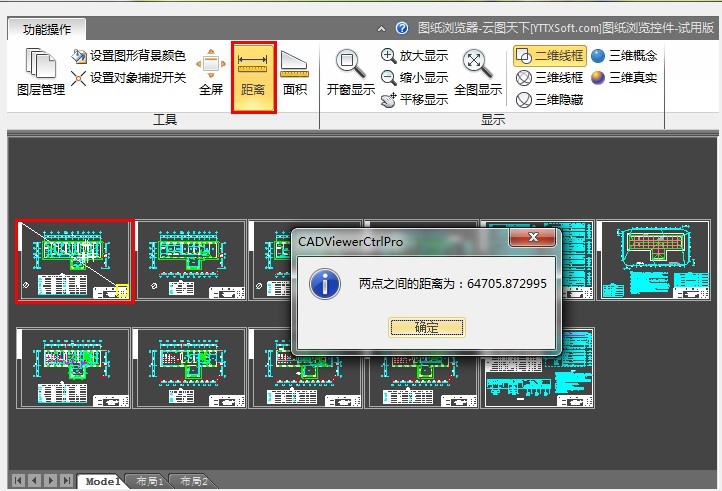Screen dimensions: 722x491
Task: Click the site plan drawing at top right
Action: click(x=653, y=260)
